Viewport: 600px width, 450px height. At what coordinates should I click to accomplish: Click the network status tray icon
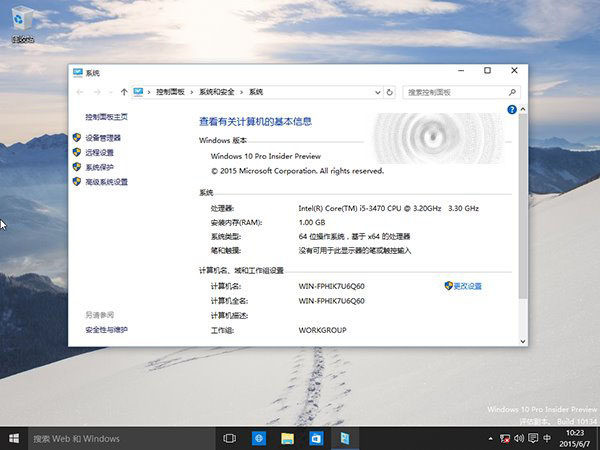click(505, 439)
